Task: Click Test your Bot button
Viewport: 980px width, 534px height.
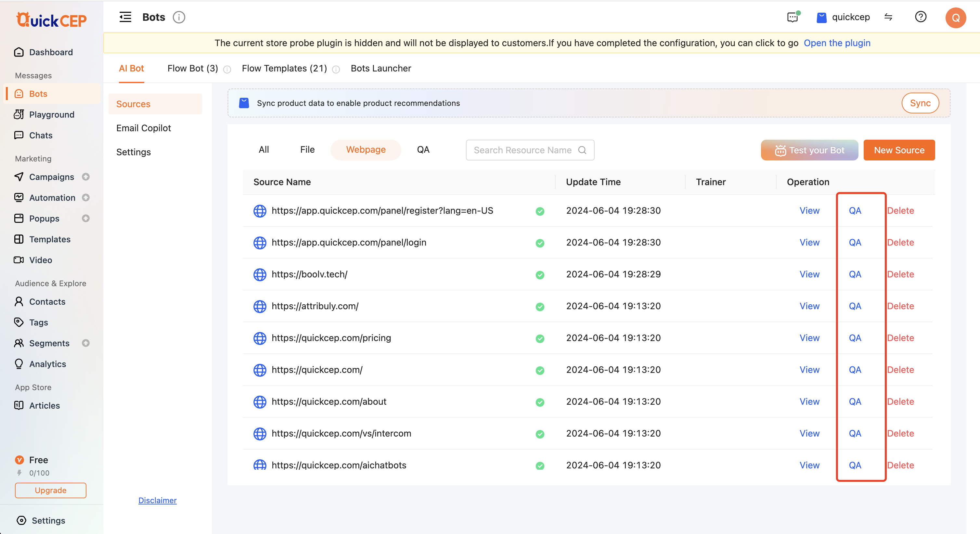Action: [809, 150]
